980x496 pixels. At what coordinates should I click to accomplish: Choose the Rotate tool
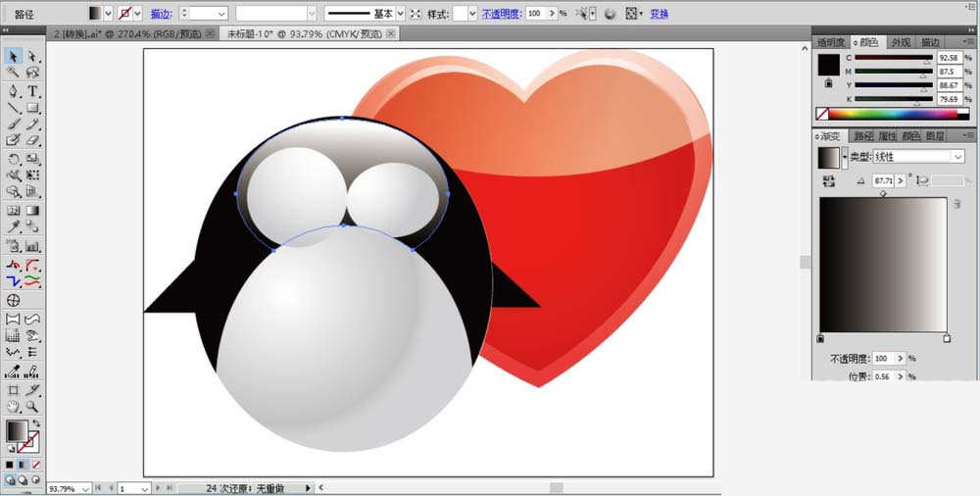pyautogui.click(x=13, y=160)
